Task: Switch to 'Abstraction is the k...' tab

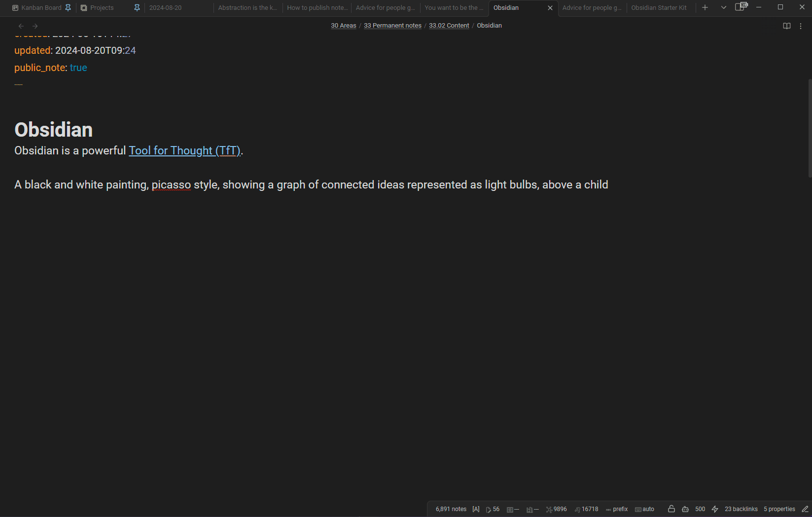Action: [248, 8]
